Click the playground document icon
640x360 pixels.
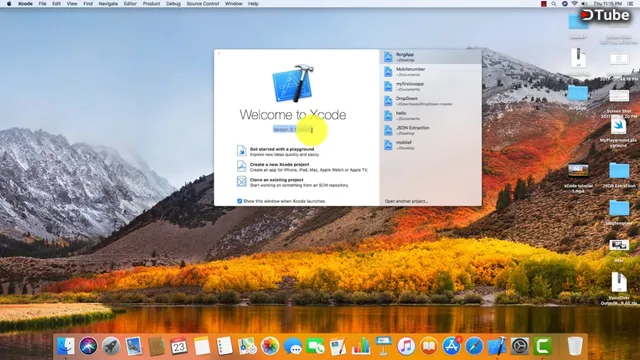[x=242, y=151]
